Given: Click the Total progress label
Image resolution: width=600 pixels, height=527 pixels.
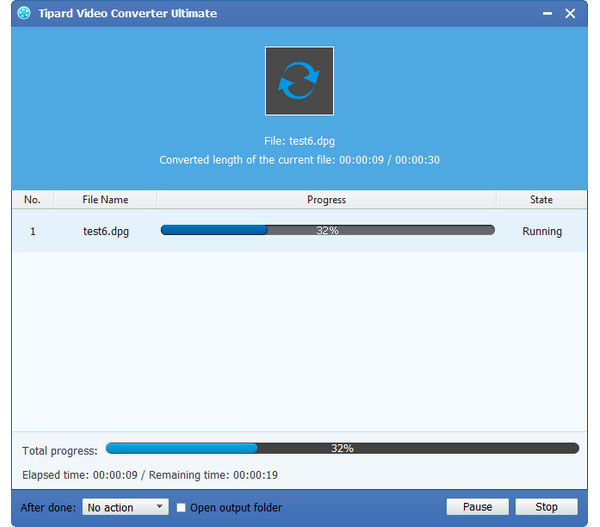Looking at the screenshot, I should [x=60, y=450].
